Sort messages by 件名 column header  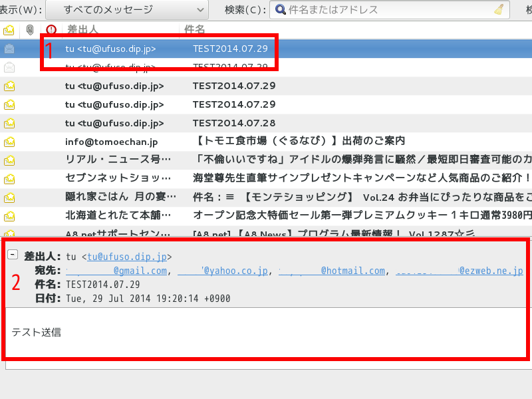(x=194, y=30)
